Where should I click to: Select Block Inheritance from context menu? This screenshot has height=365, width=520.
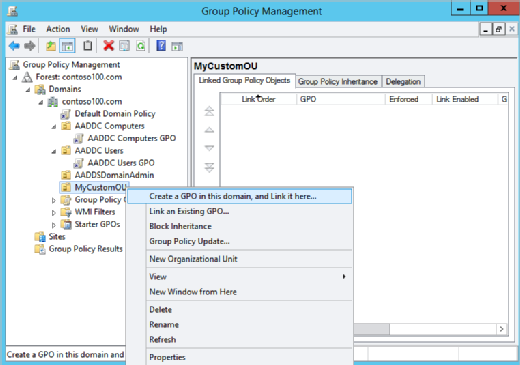pyautogui.click(x=239, y=226)
